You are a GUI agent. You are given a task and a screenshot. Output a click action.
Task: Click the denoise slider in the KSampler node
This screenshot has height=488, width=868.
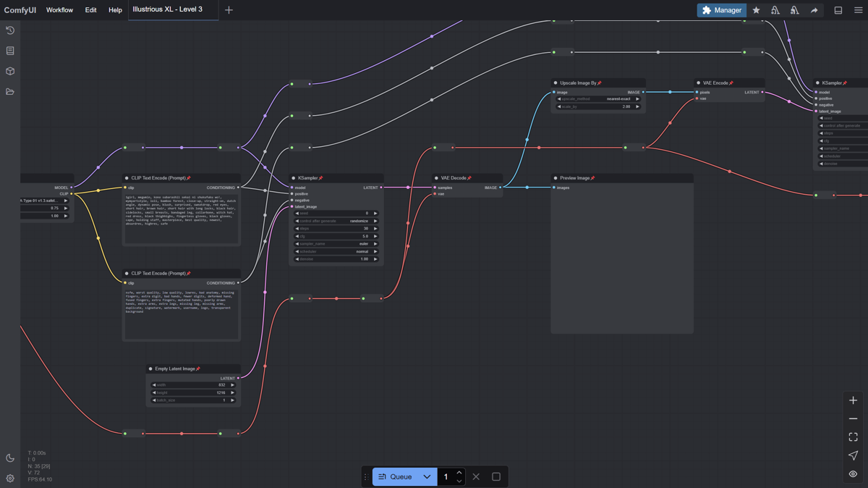336,258
